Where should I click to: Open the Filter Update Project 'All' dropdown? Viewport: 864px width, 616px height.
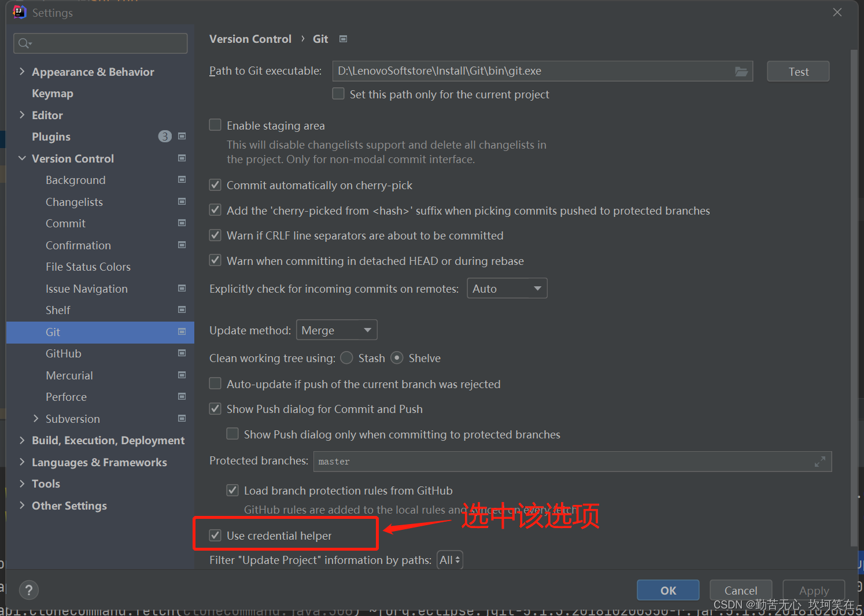[450, 560]
